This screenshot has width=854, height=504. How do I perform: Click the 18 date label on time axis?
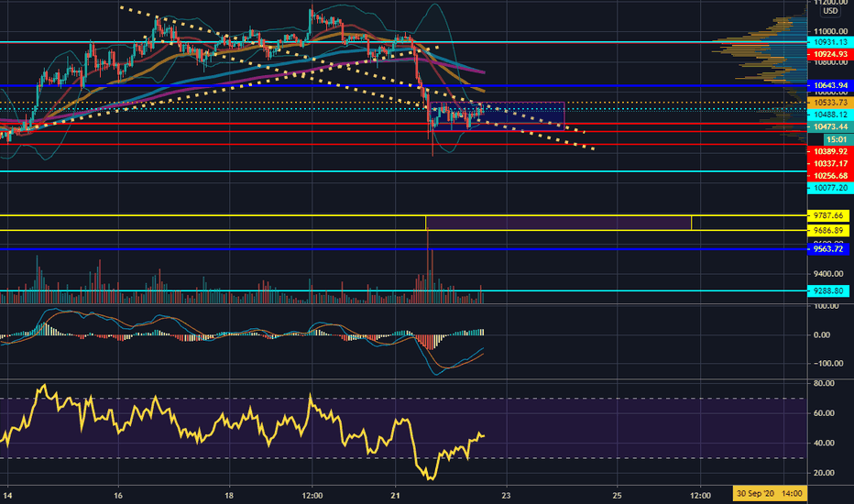(229, 495)
